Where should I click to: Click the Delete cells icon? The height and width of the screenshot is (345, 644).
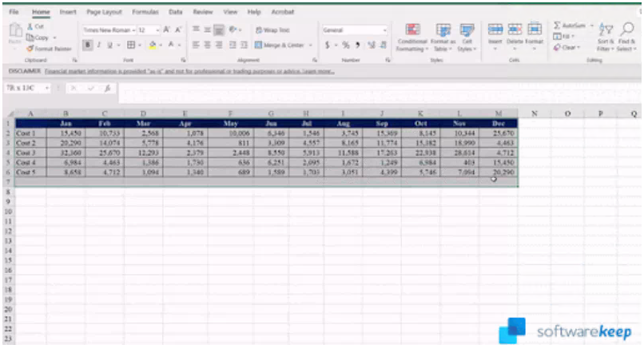point(514,30)
